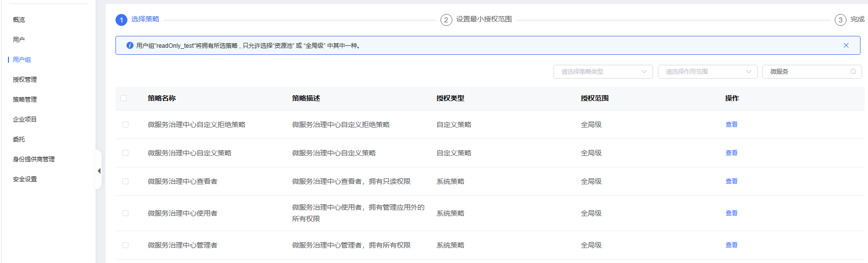
Task: Select checkbox for 微服务治理中心查看者
Action: pos(125,181)
